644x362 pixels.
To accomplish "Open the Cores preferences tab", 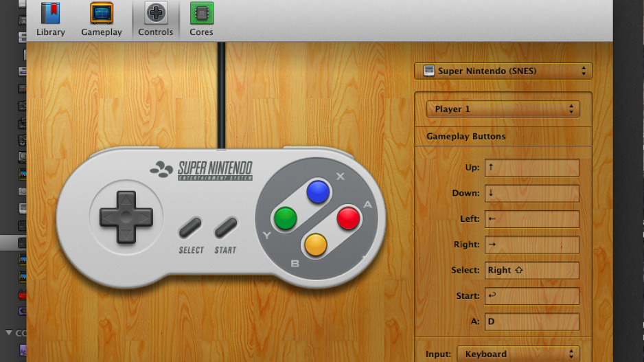I will pos(201,19).
